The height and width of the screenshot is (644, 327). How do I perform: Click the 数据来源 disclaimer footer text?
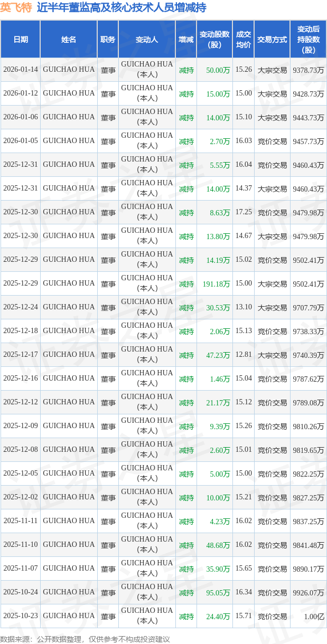[85, 639]
